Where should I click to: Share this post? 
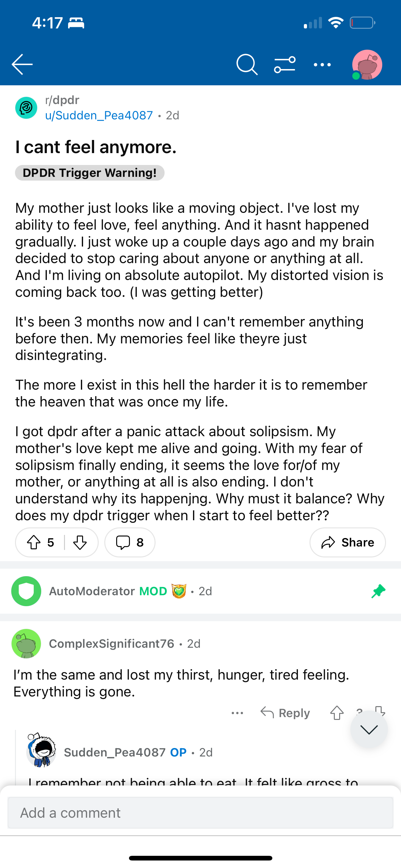click(x=348, y=542)
